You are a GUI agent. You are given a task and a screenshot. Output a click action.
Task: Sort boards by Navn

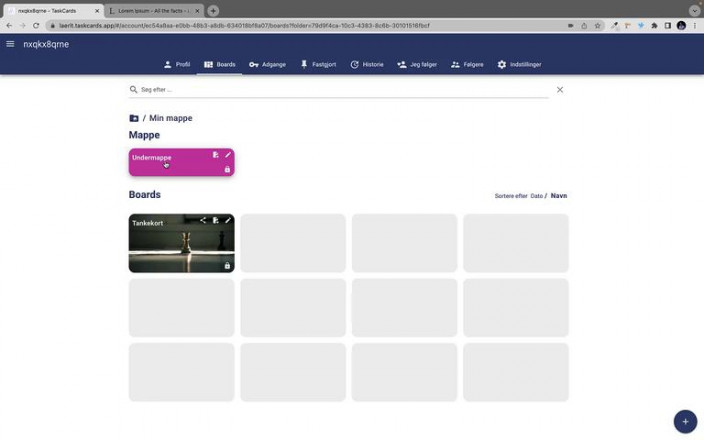[x=559, y=196]
